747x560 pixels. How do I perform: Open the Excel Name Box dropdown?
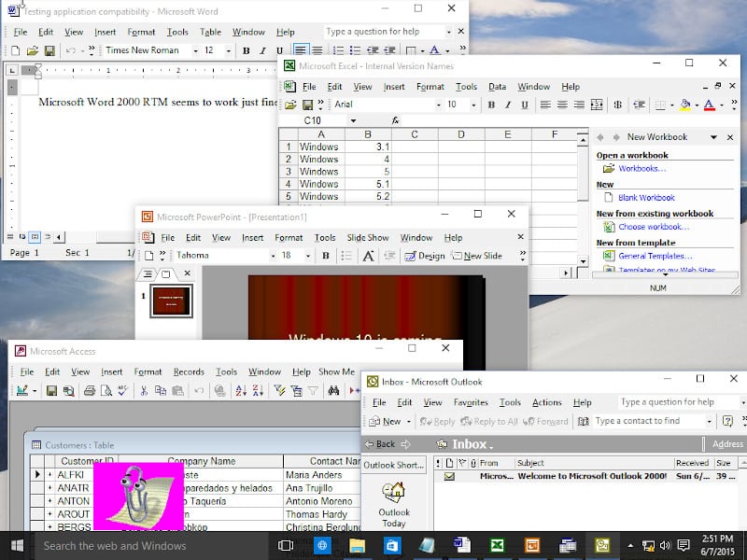point(353,120)
